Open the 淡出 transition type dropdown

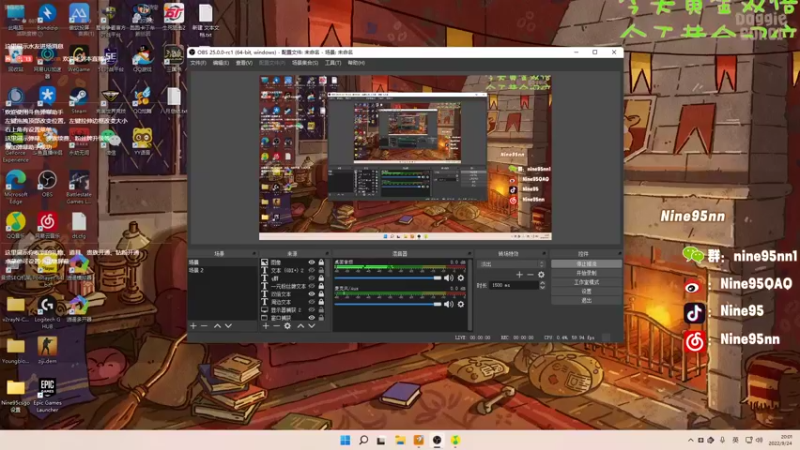[x=511, y=264]
